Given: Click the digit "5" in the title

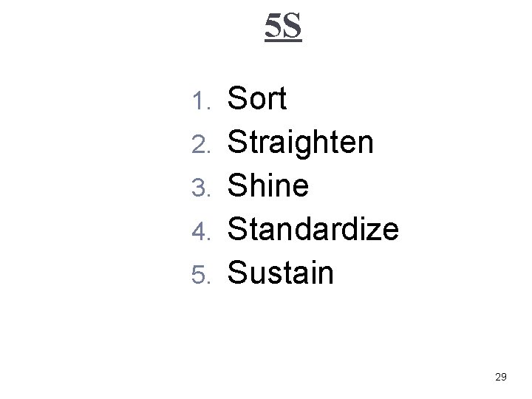Looking at the screenshot, I should 273,28.
